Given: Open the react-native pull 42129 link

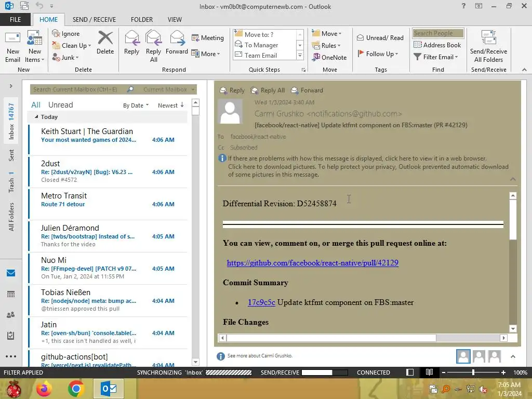Looking at the screenshot, I should coord(312,262).
